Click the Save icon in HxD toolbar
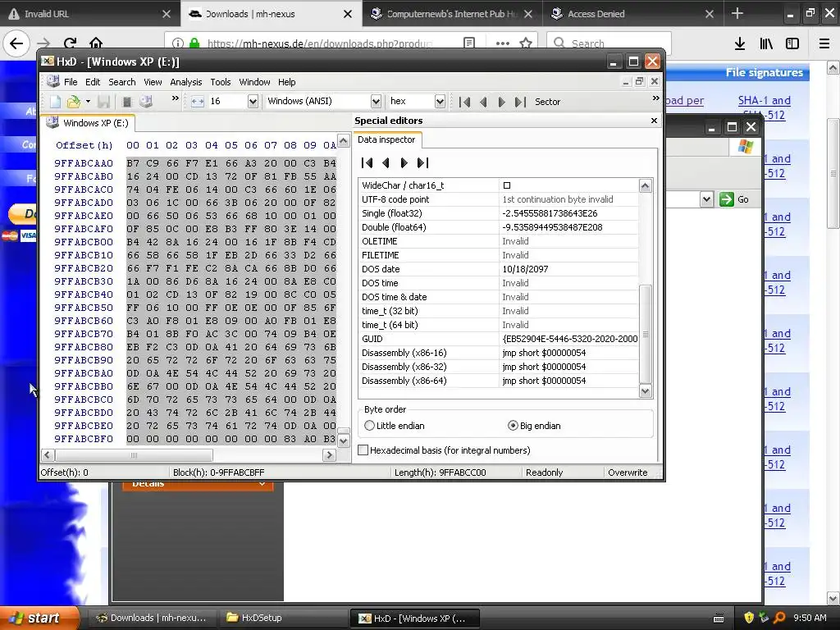This screenshot has width=840, height=630. [x=104, y=101]
